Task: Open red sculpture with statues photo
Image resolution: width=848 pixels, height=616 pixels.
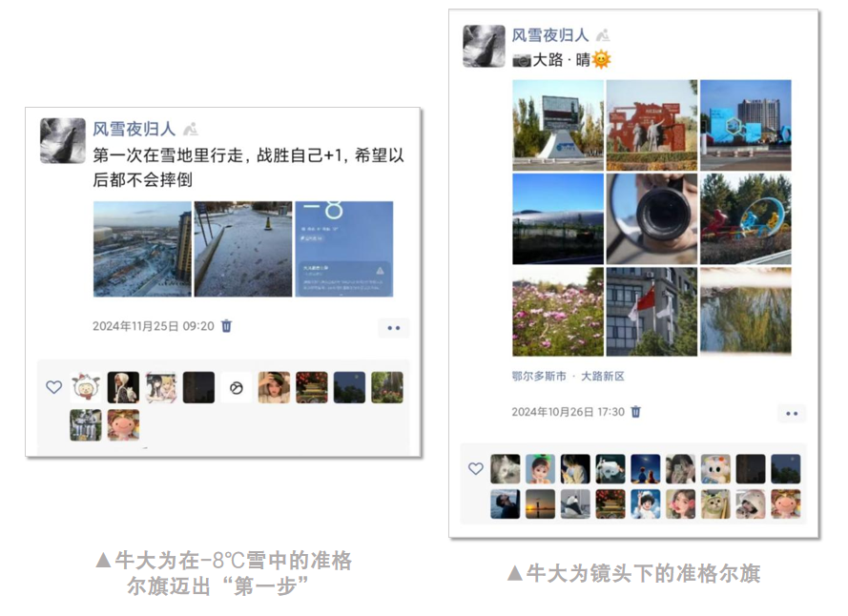Action: pos(652,125)
